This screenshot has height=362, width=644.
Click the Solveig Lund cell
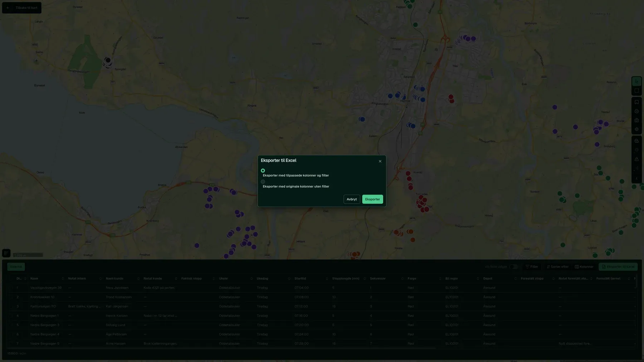tap(115, 325)
